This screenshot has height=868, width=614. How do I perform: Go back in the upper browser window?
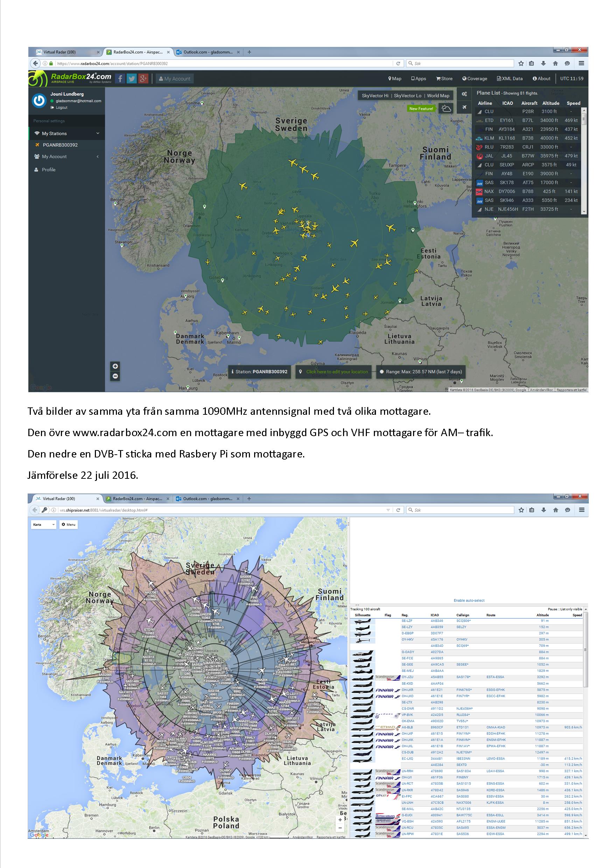(35, 63)
